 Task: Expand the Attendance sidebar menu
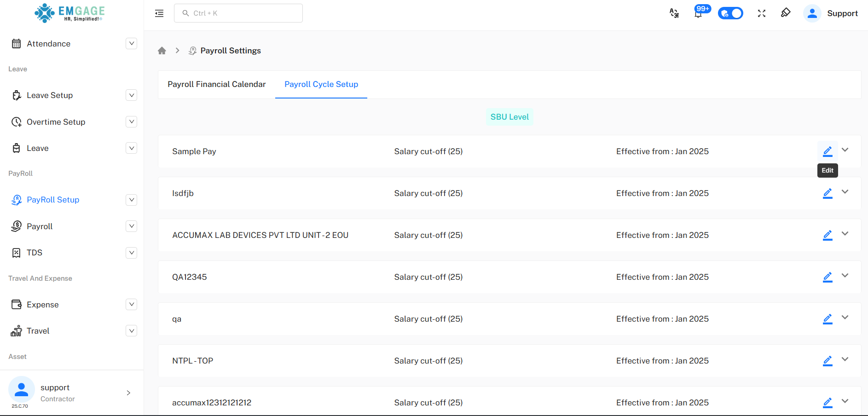pyautogui.click(x=131, y=44)
